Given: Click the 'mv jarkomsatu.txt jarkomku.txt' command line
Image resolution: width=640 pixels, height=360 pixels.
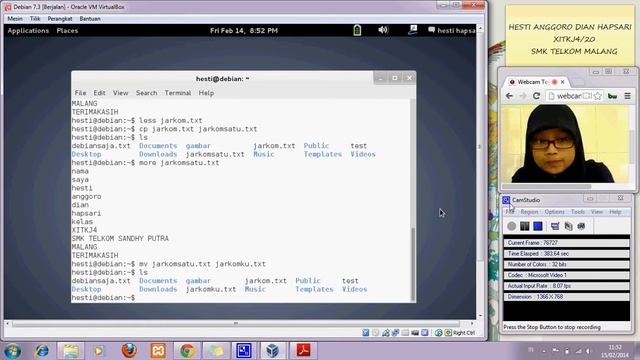Looking at the screenshot, I should (202, 264).
